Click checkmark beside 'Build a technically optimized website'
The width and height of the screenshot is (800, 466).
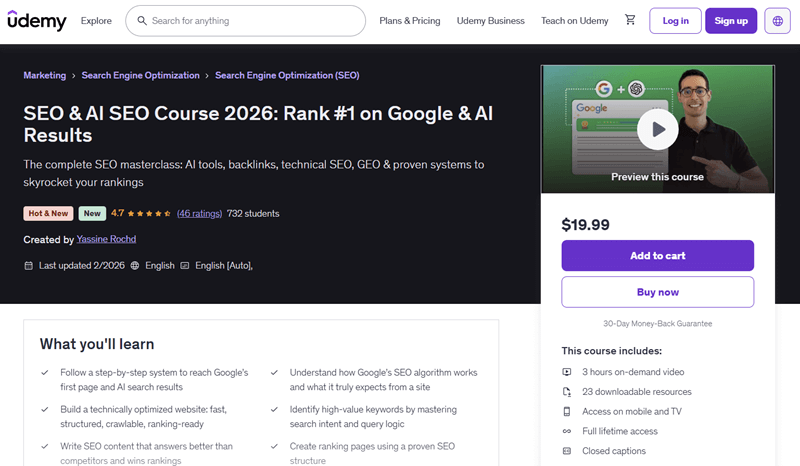tap(45, 409)
